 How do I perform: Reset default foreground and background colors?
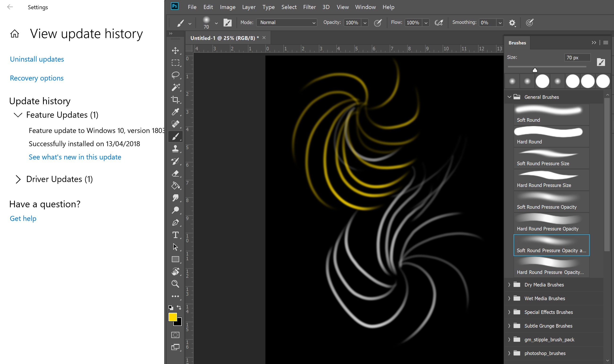(171, 308)
